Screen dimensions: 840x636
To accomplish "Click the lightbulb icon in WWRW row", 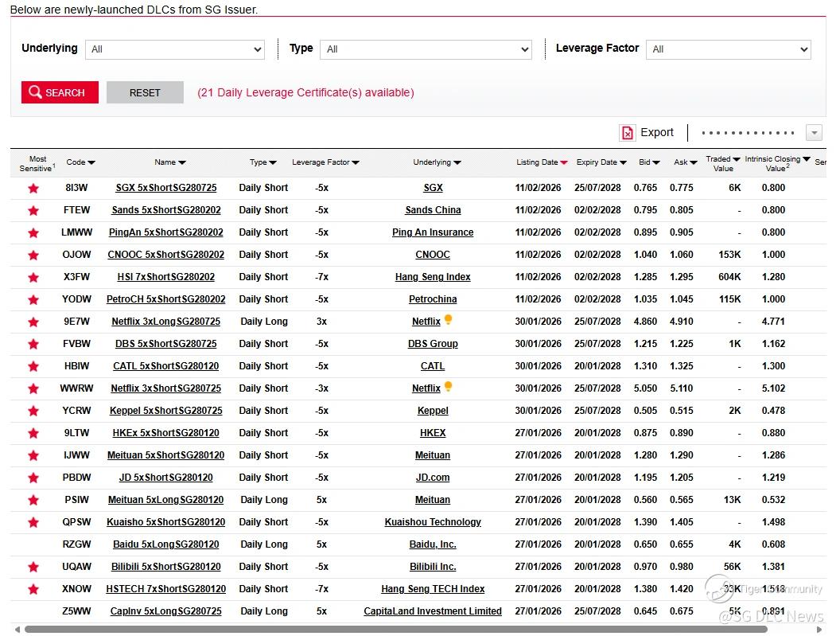I will [x=449, y=387].
